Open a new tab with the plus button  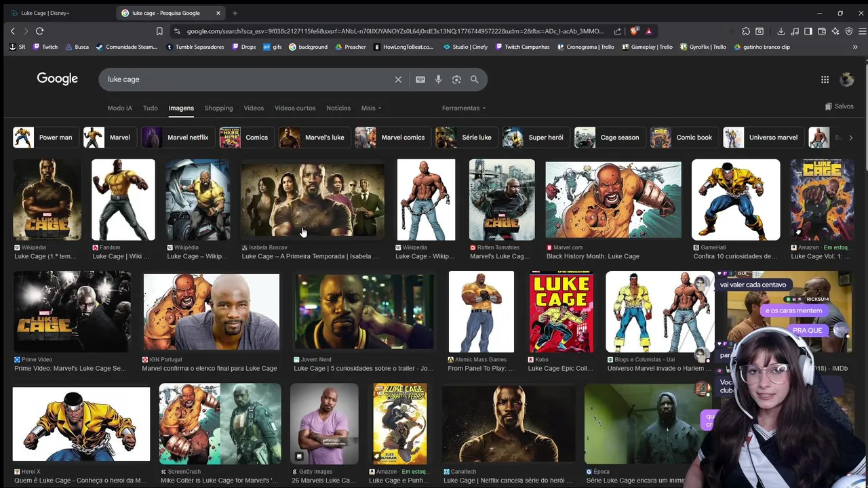pyautogui.click(x=235, y=13)
